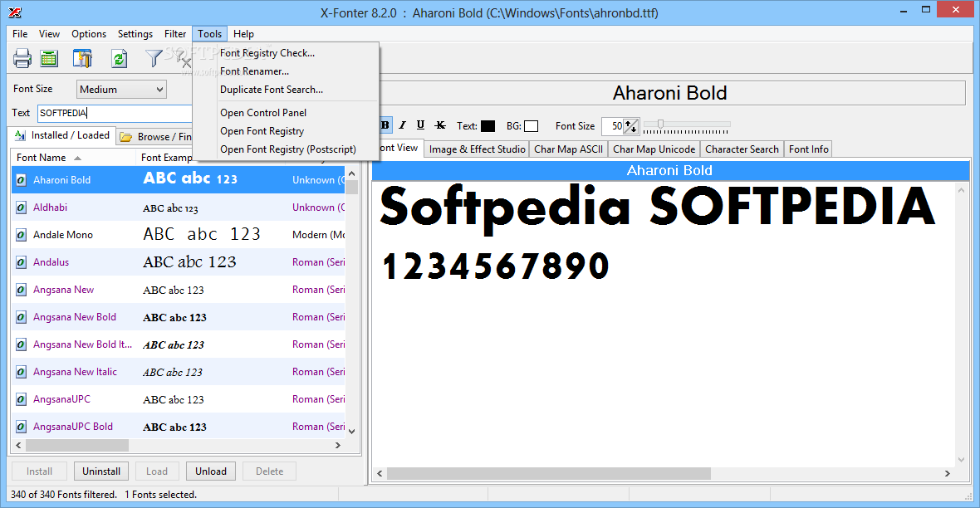
Task: Click the font icon beside AngsanaUPC Bold
Action: 21,427
